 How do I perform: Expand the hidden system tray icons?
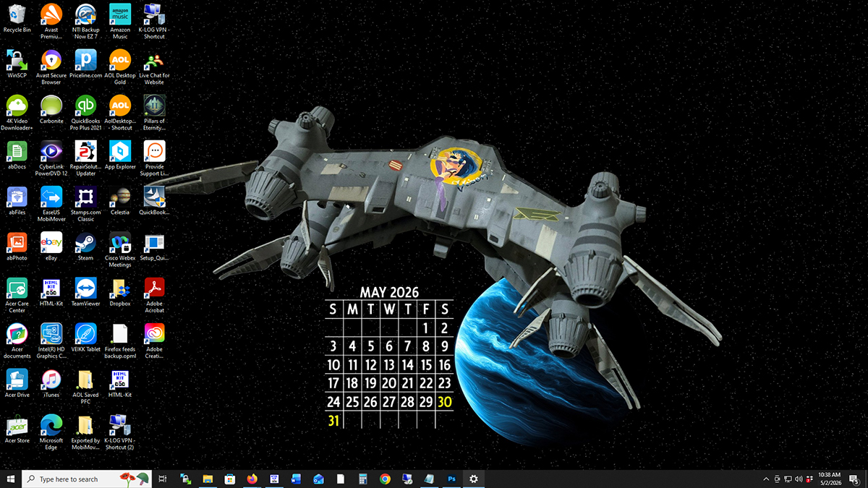click(766, 479)
